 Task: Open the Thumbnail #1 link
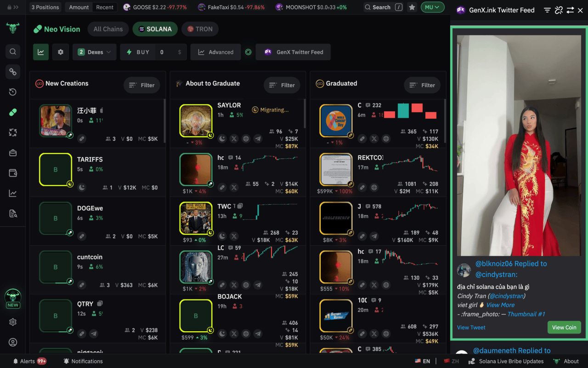[526, 314]
